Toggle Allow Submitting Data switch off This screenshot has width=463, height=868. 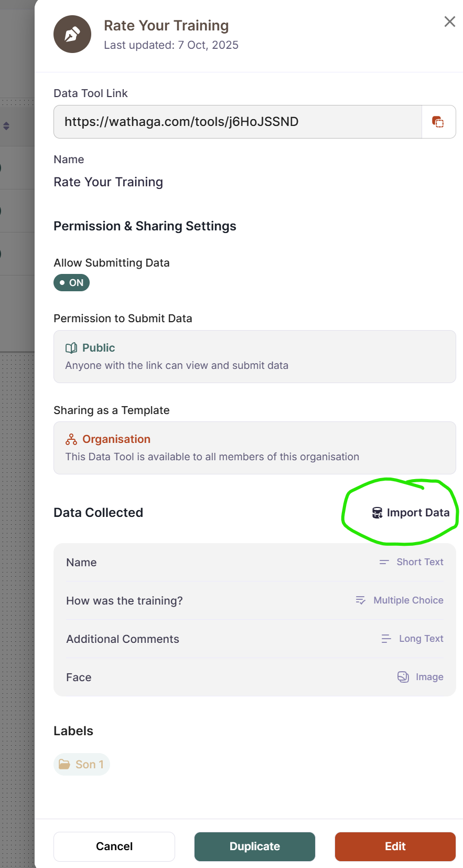[72, 283]
